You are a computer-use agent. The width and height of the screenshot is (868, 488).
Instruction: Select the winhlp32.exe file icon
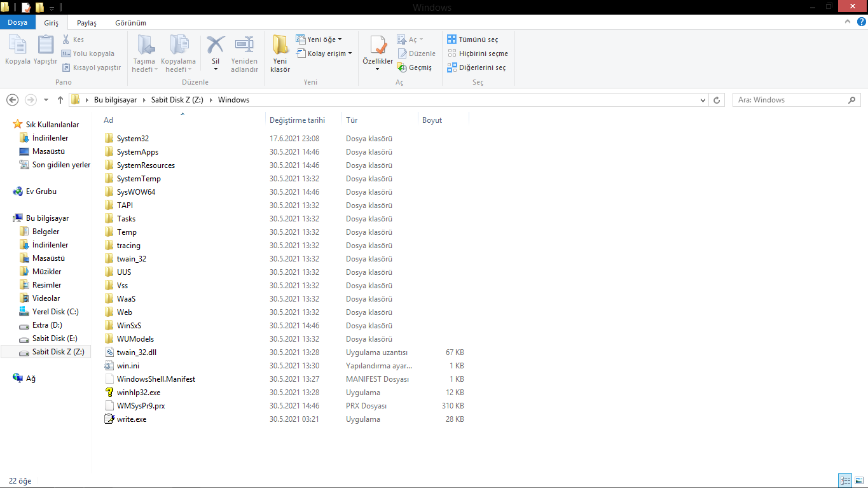pyautogui.click(x=109, y=392)
